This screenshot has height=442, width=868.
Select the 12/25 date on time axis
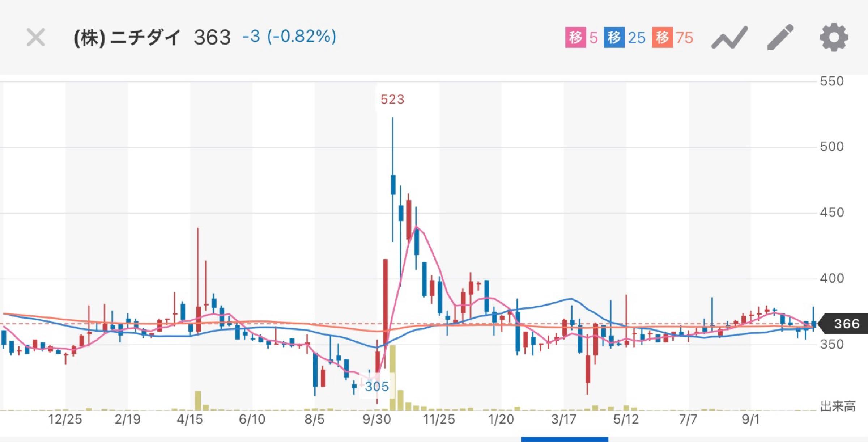coord(65,419)
